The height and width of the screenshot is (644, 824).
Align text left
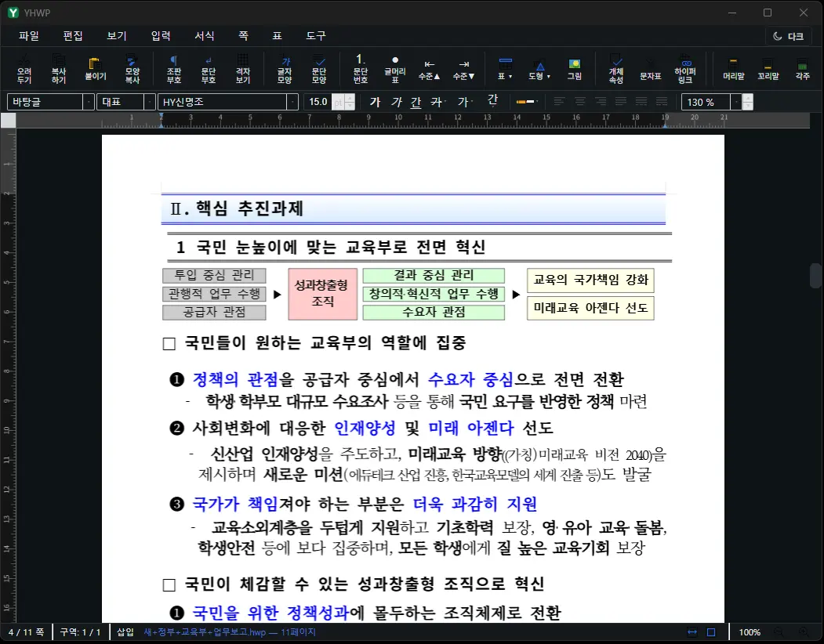coord(559,101)
